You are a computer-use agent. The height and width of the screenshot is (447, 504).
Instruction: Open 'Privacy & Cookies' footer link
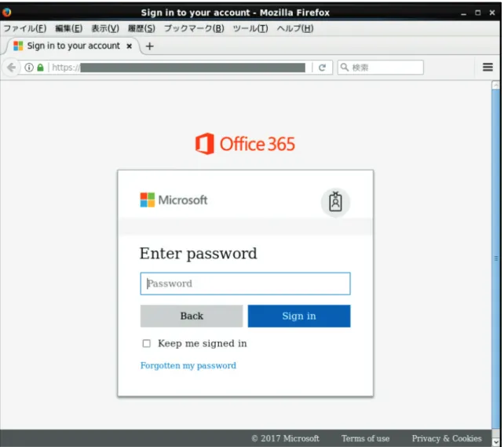[x=447, y=438]
